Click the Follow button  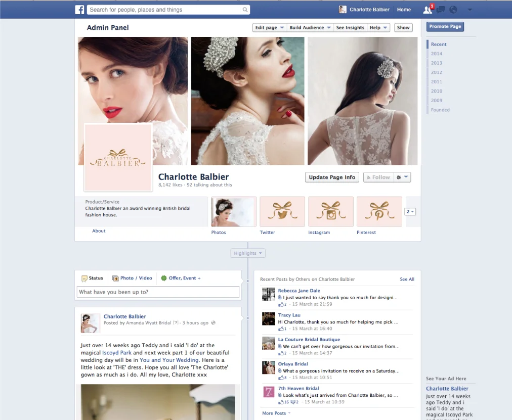click(x=378, y=177)
